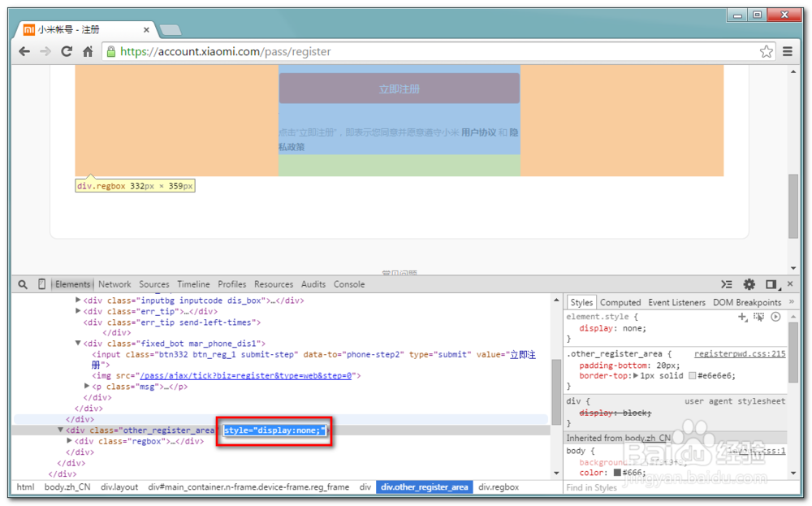Open the /pass/ajax/tick image source link

click(246, 375)
